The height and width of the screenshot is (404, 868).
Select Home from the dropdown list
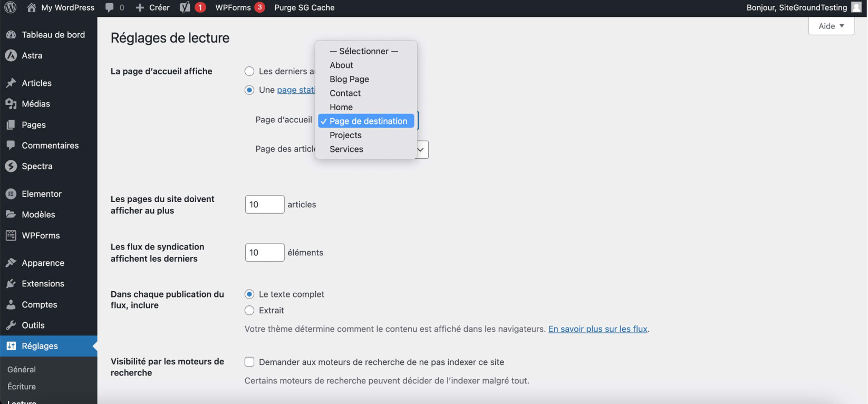click(x=366, y=107)
